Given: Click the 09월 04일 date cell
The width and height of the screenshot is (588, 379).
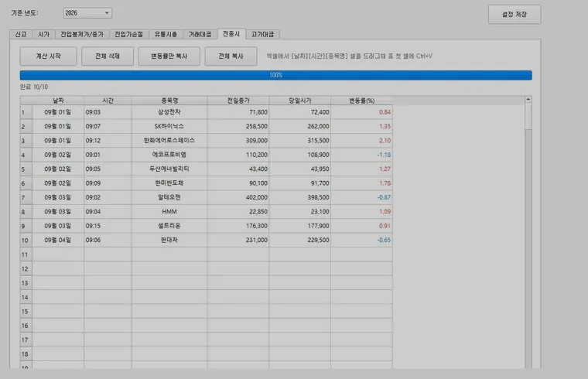Looking at the screenshot, I should pyautogui.click(x=58, y=241).
